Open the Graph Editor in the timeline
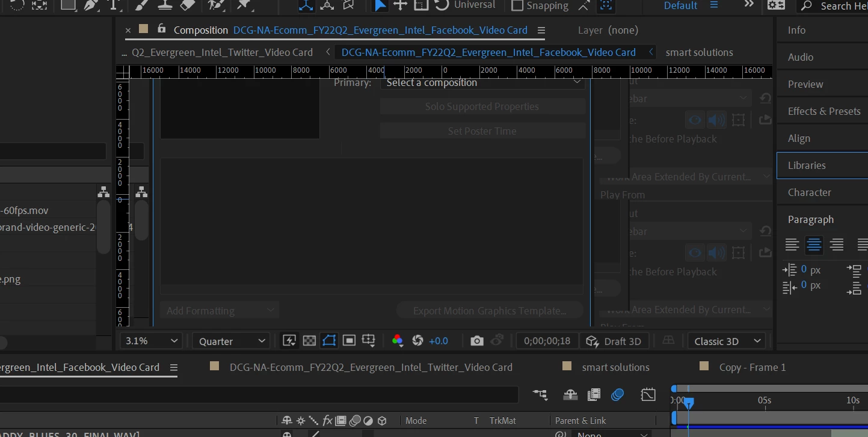Screen dimensions: 868x437 click(x=648, y=394)
